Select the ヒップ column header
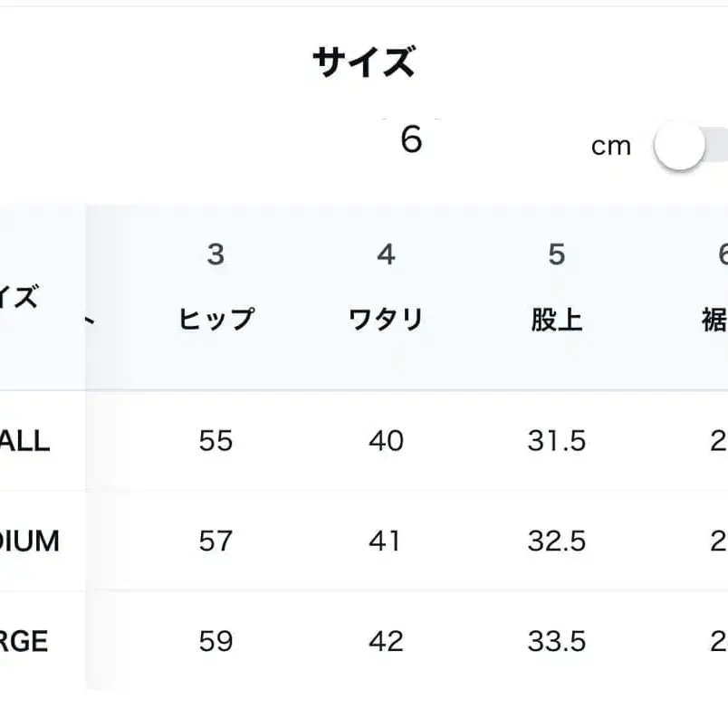This screenshot has height=728, width=728. point(216,318)
